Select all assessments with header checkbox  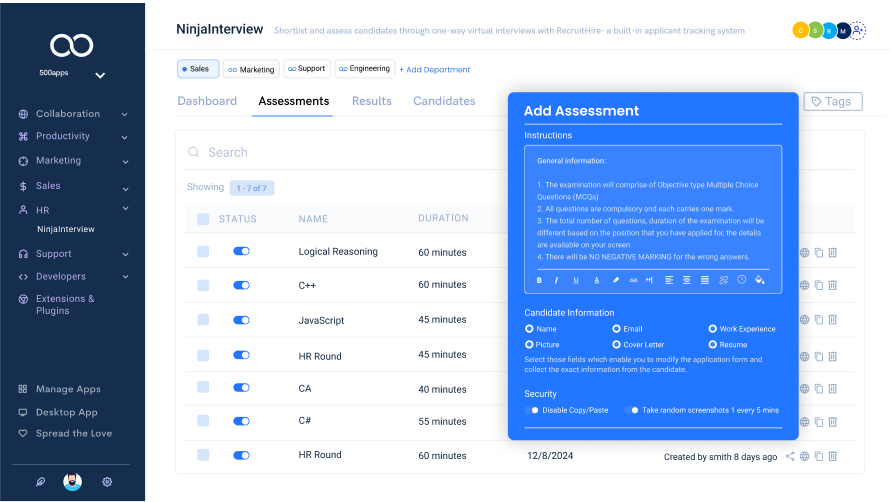(x=203, y=219)
